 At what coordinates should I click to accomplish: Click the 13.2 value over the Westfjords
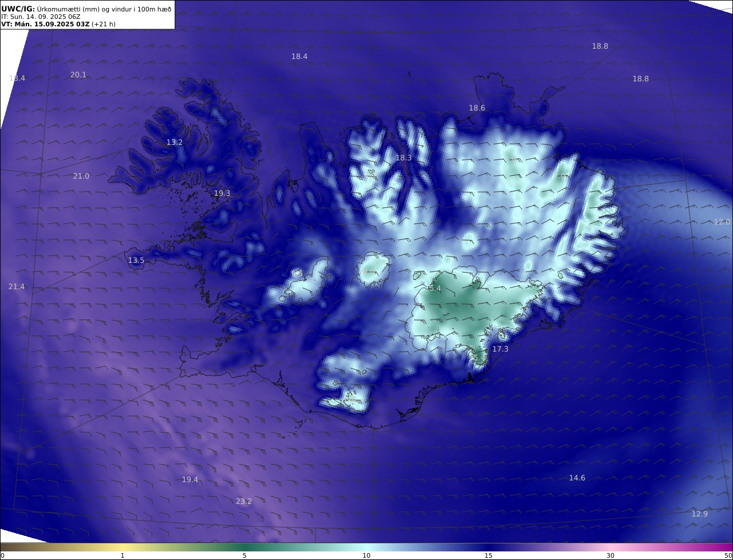pos(175,143)
